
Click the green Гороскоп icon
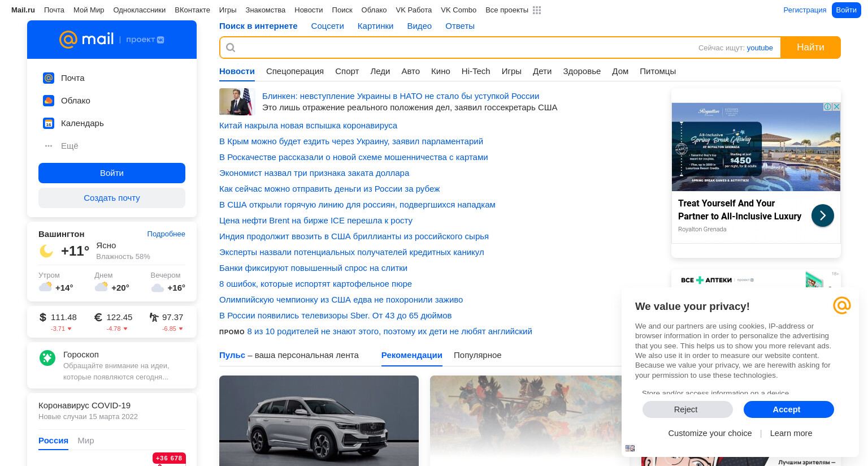pyautogui.click(x=47, y=357)
